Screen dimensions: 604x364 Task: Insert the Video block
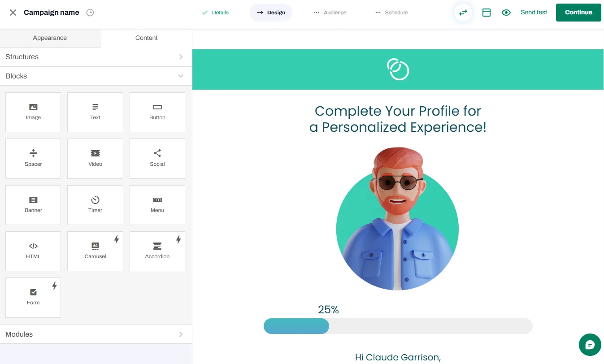95,158
